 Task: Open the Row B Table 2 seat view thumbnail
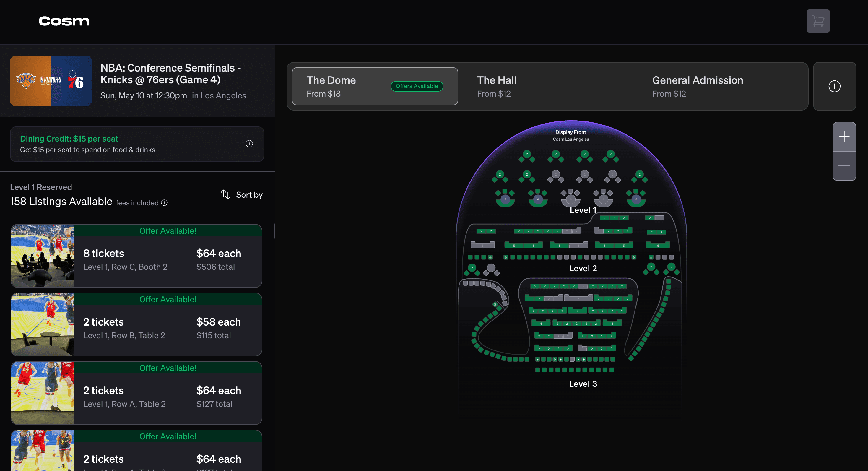coord(43,324)
